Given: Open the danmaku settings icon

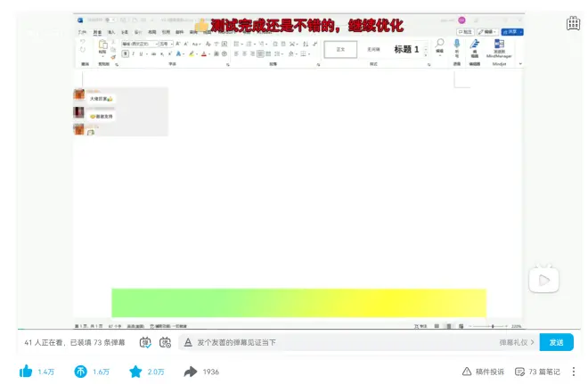Looking at the screenshot, I should 165,342.
